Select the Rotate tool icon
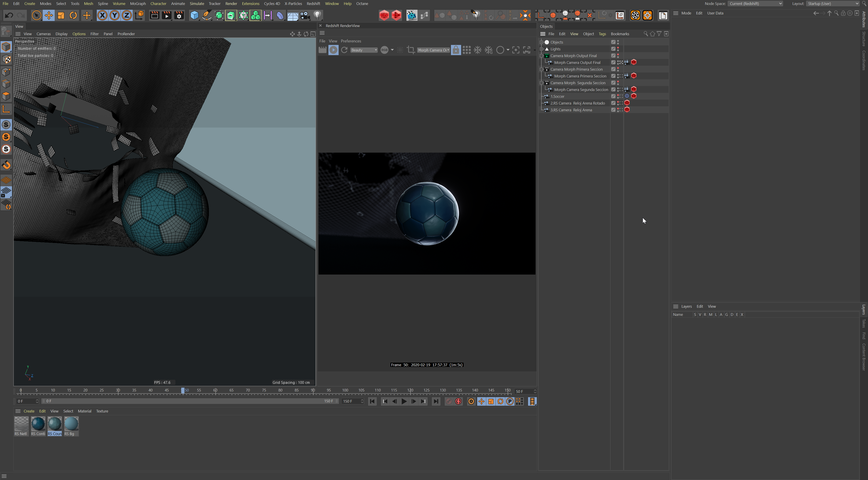This screenshot has width=868, height=480. tap(73, 16)
